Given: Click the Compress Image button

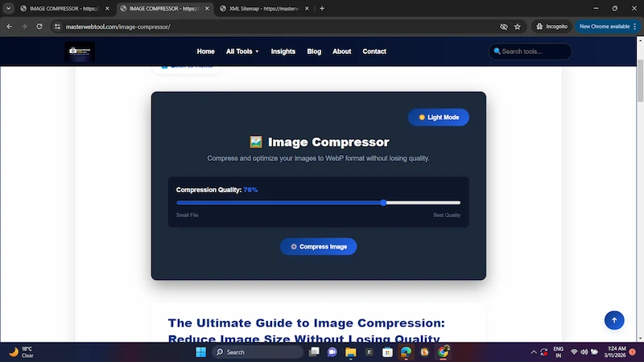Looking at the screenshot, I should (x=318, y=247).
